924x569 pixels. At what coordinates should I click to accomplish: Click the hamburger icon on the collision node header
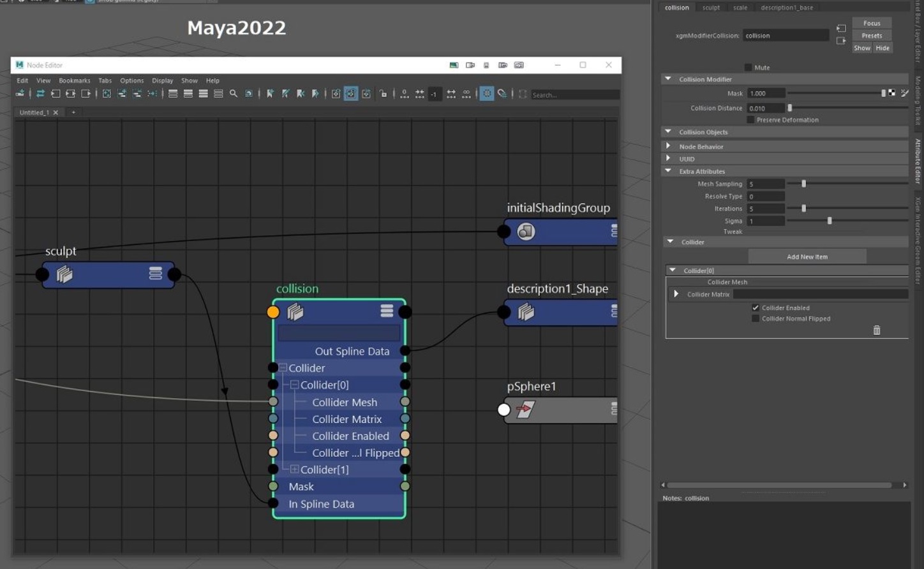point(387,311)
